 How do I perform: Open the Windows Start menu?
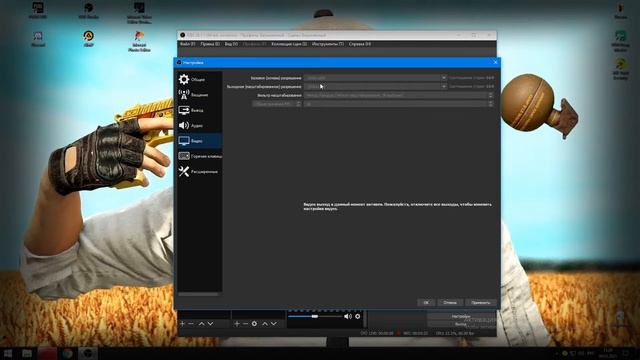coord(8,353)
